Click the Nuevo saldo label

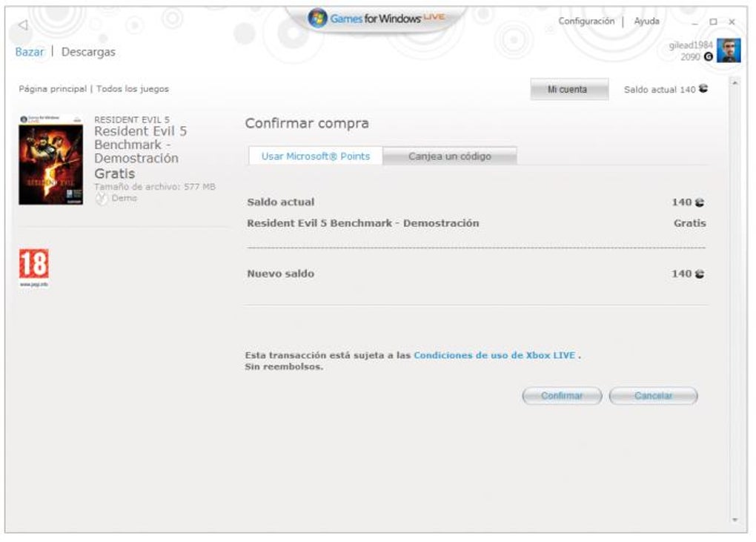click(x=281, y=274)
